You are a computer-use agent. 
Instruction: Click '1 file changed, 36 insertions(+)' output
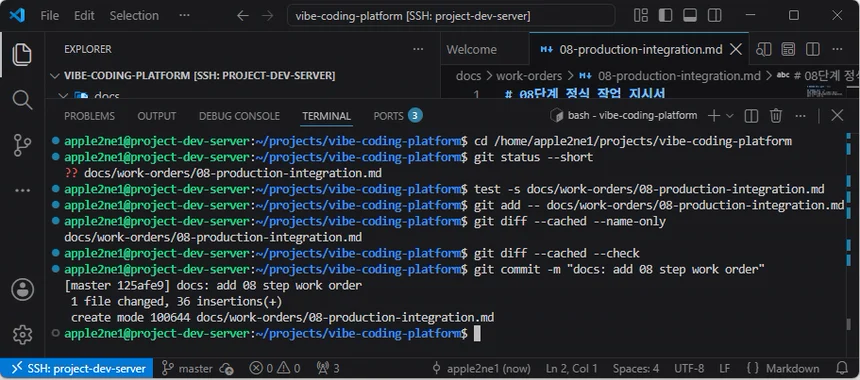coord(177,302)
